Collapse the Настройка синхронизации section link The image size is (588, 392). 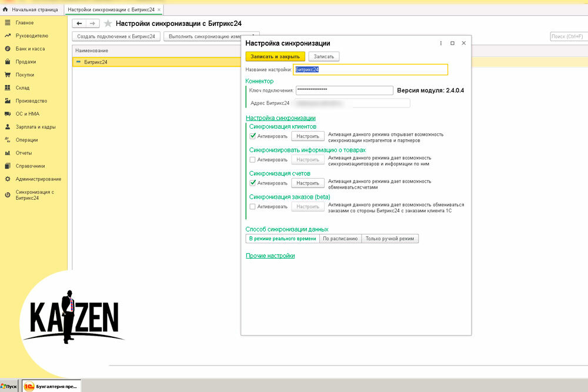click(x=280, y=118)
